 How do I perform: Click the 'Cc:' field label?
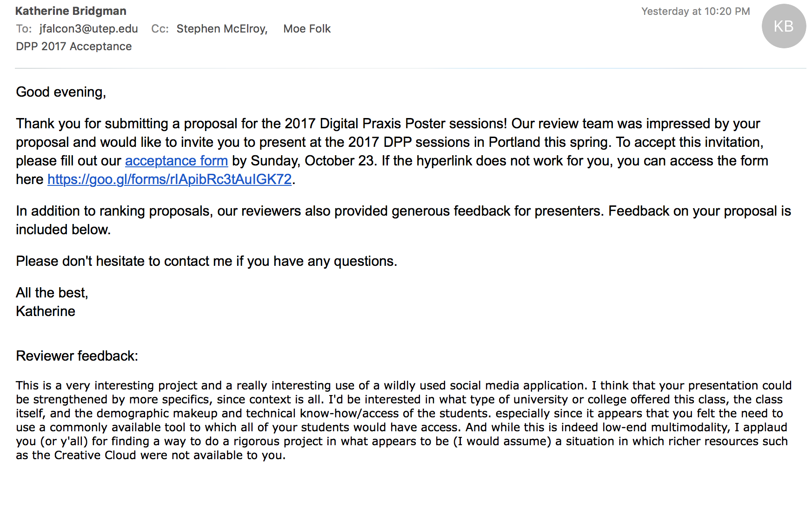point(160,29)
